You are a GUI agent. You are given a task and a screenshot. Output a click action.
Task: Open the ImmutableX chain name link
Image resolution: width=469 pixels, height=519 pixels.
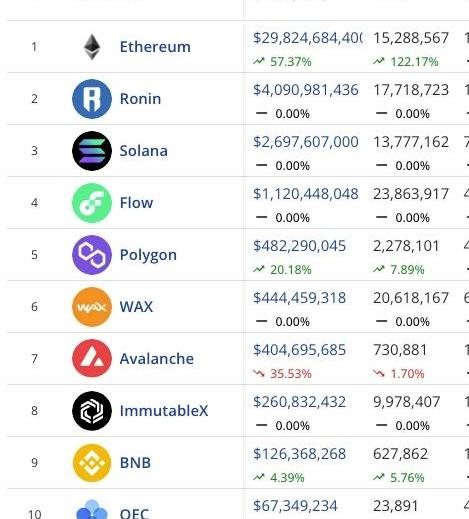tap(164, 411)
